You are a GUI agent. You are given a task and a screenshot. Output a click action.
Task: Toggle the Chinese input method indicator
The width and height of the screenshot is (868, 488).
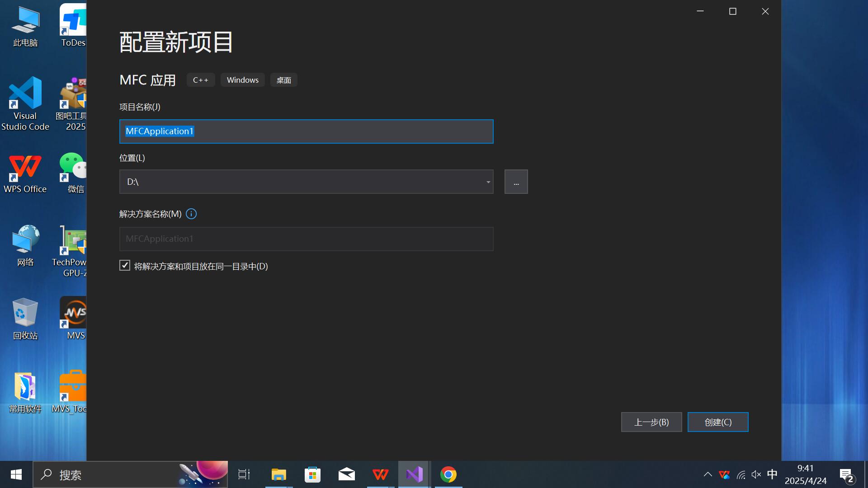(772, 474)
